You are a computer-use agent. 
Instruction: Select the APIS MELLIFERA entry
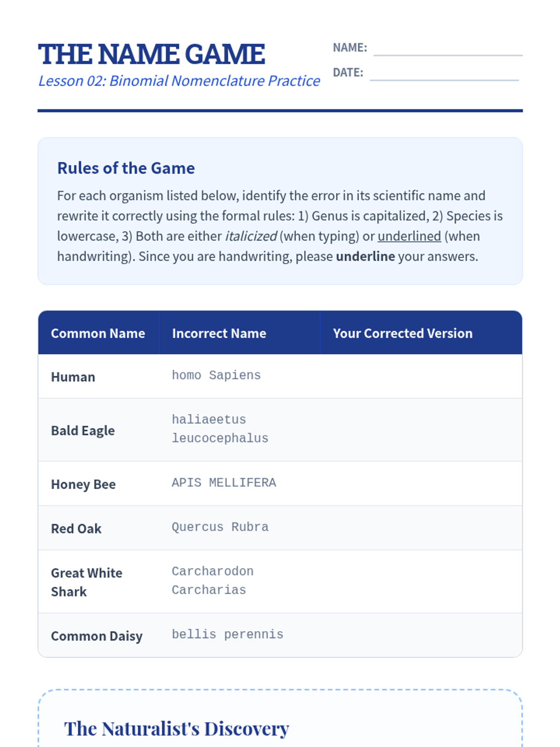tap(224, 483)
